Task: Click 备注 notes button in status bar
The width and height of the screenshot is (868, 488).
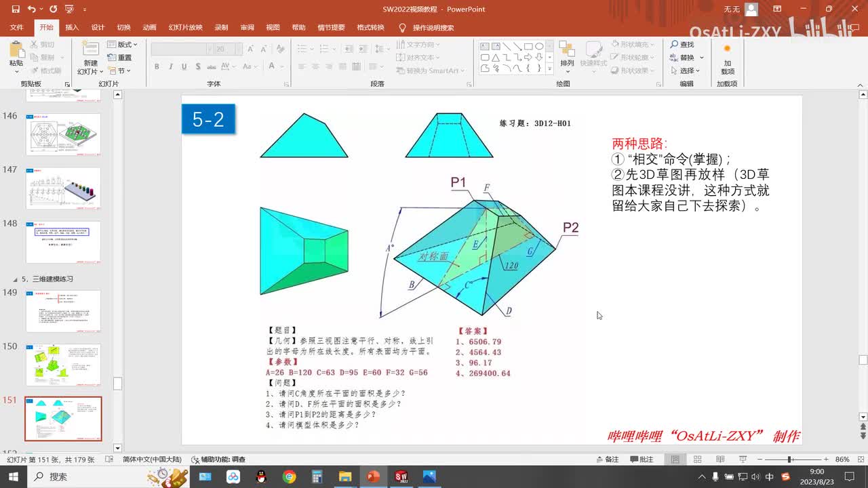Action: (607, 460)
